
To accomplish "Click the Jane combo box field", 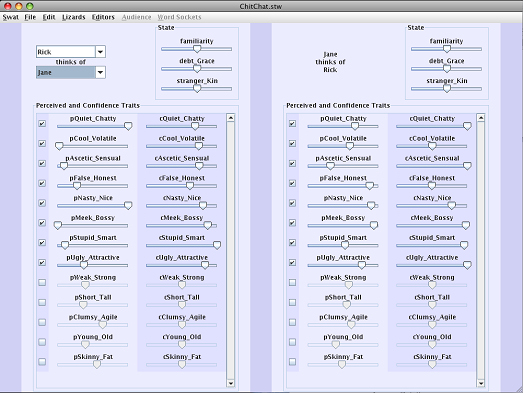I will tap(66, 72).
